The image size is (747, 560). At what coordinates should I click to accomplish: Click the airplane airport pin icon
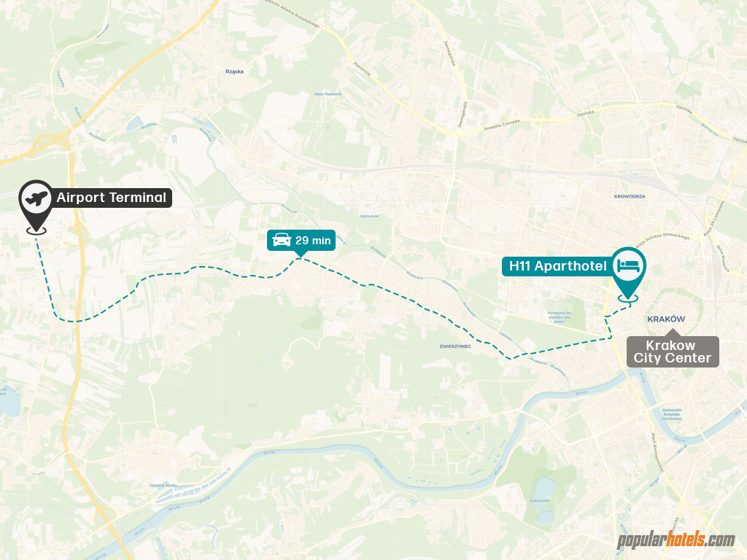point(36,199)
